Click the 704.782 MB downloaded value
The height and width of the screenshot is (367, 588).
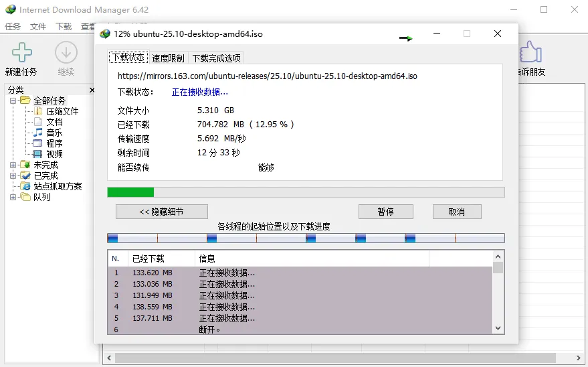[246, 124]
